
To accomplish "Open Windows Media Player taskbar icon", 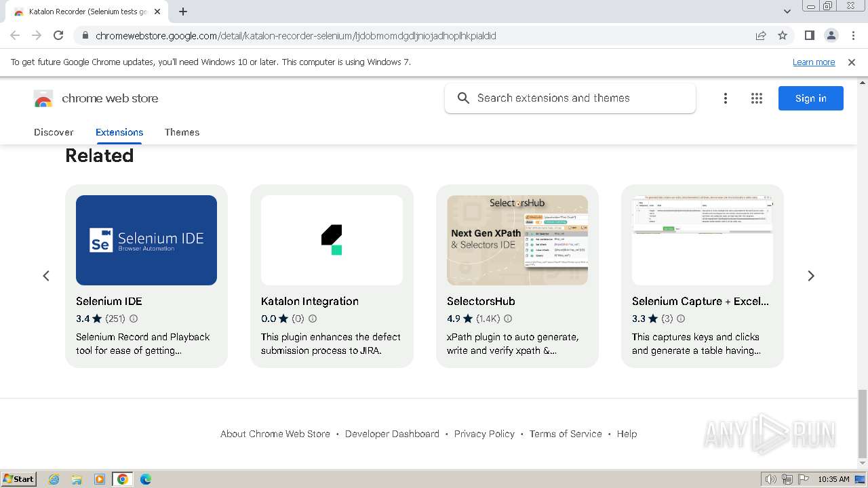I will point(100,479).
